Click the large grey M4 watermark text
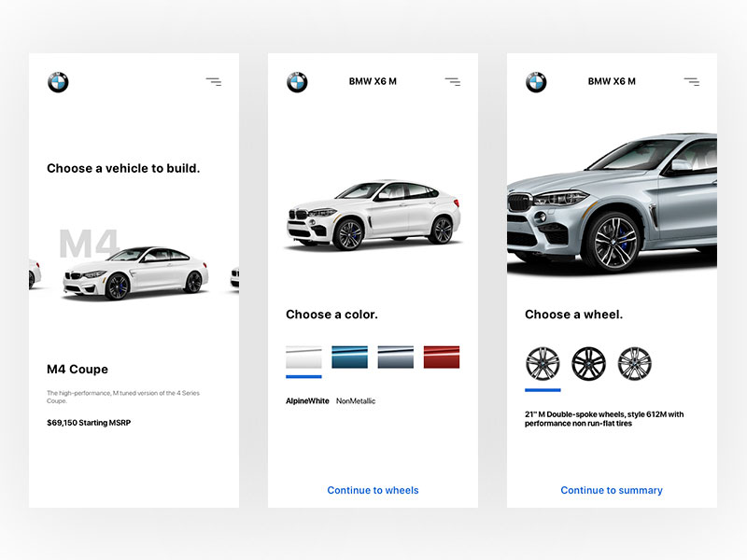Screen dimensions: 747x560 tap(89, 244)
